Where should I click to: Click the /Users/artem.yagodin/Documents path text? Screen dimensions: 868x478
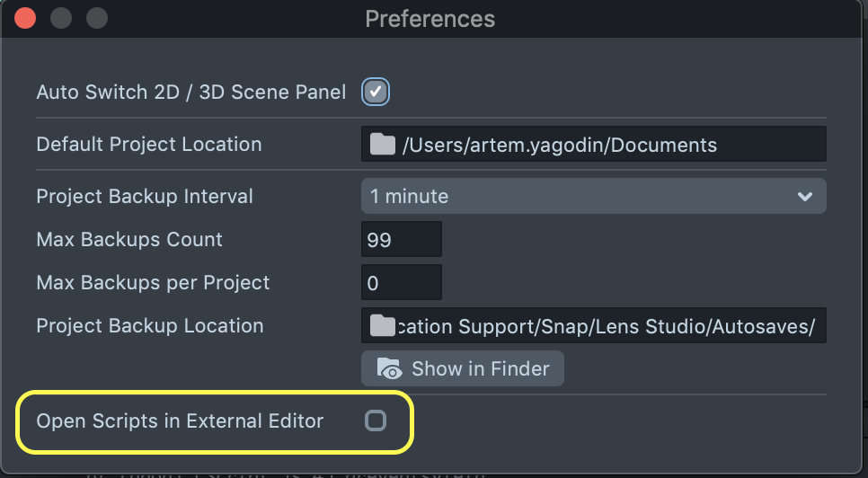coord(560,145)
